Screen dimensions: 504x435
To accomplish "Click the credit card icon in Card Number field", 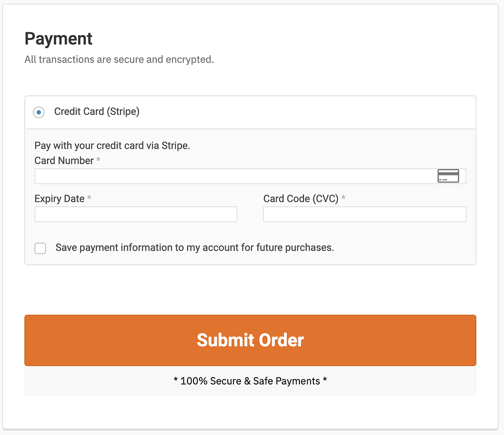I will [448, 176].
